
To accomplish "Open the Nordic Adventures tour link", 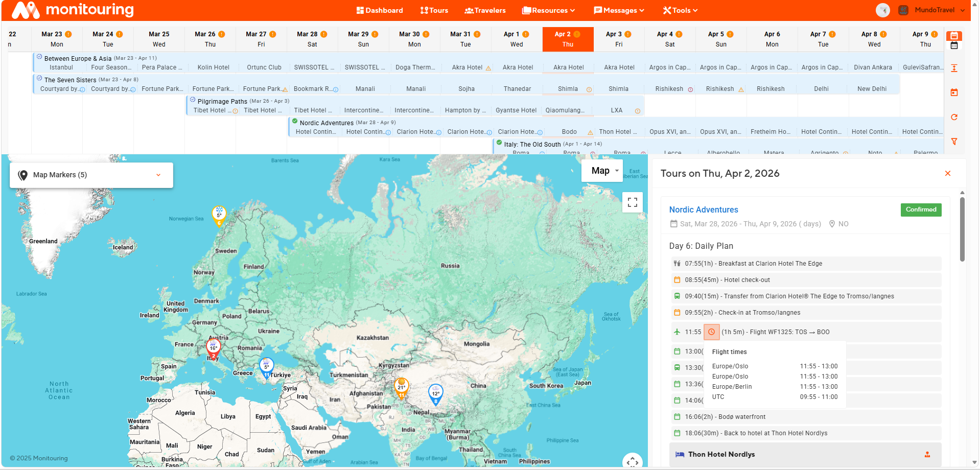I will coord(704,209).
